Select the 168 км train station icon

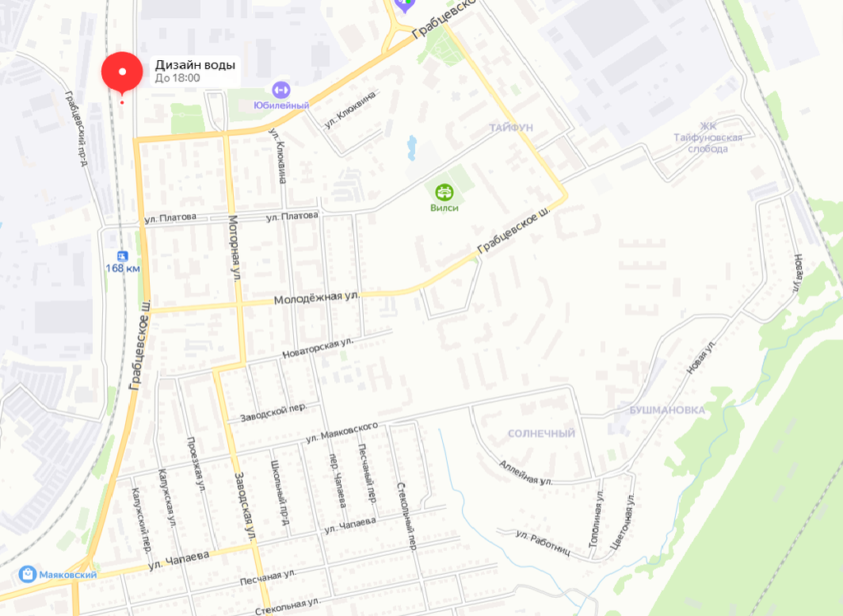point(123,255)
